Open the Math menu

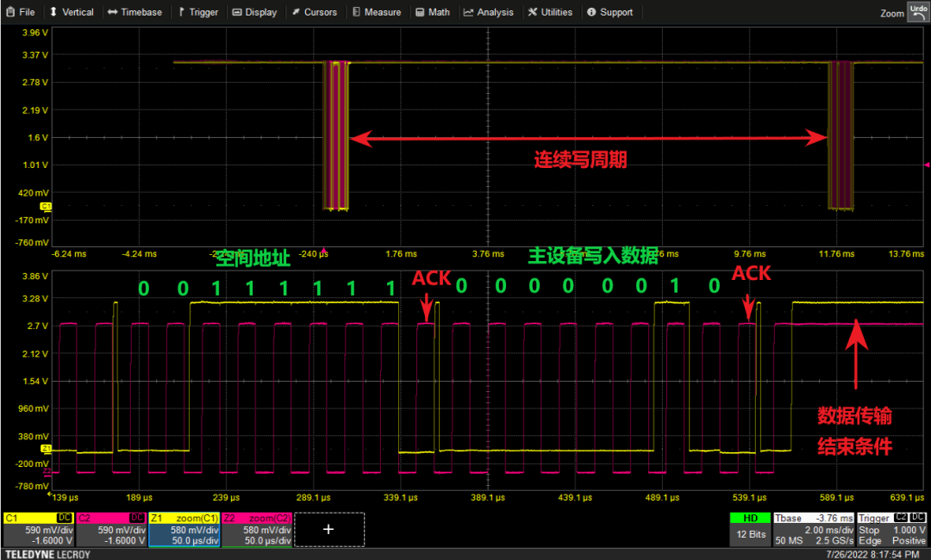[x=433, y=12]
